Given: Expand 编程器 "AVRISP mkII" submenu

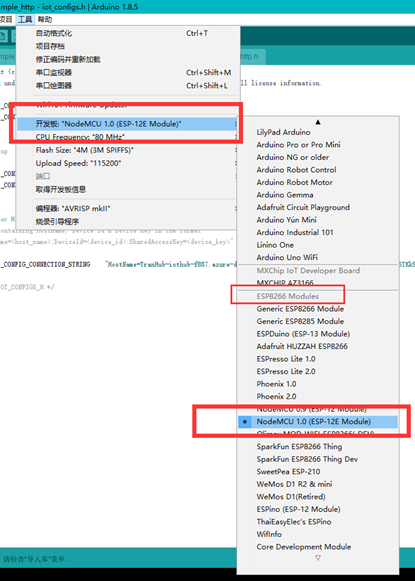Looking at the screenshot, I should coord(126,209).
